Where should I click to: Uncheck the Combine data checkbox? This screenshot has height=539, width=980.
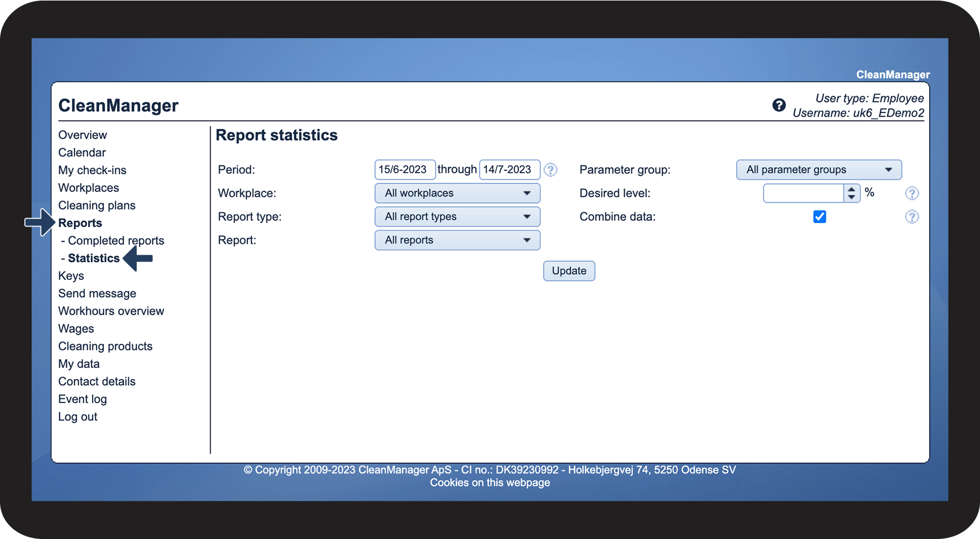coord(819,216)
